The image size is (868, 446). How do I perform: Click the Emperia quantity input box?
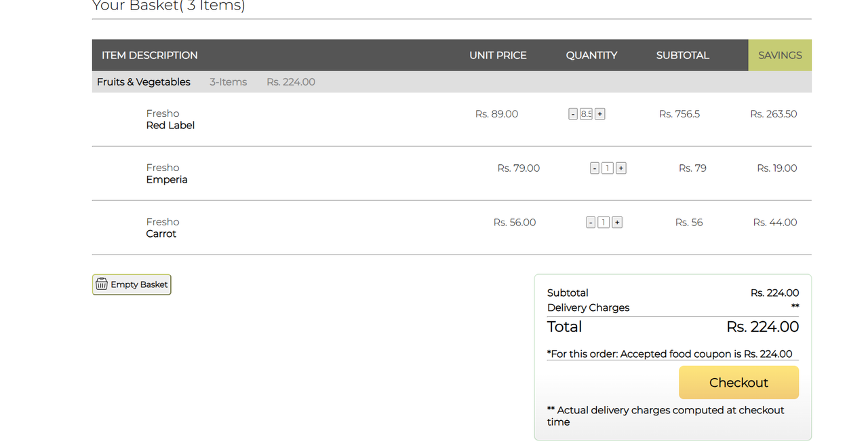(x=608, y=168)
